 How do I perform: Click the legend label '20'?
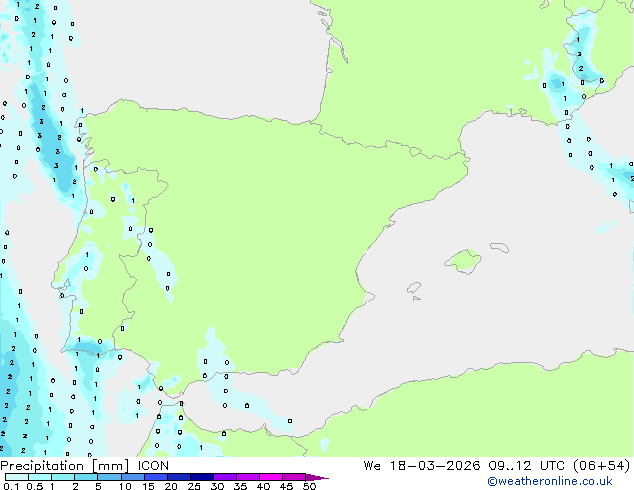click(x=171, y=486)
